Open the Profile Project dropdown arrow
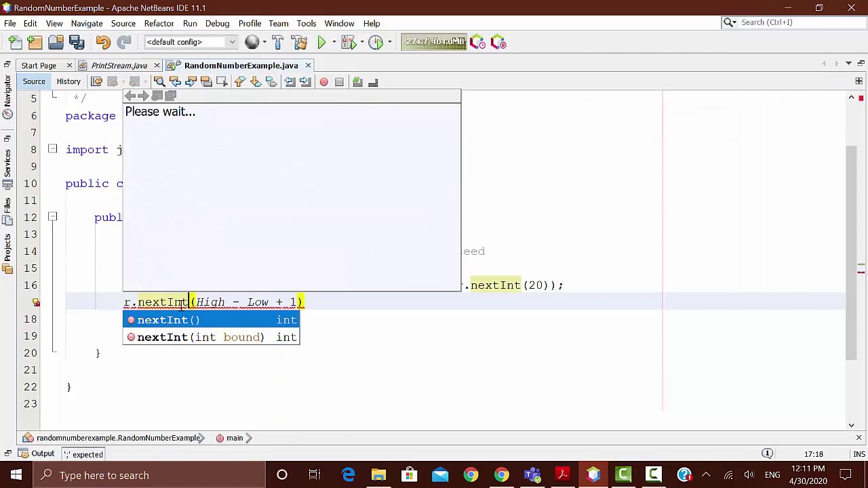This screenshot has height=488, width=868. 389,42
